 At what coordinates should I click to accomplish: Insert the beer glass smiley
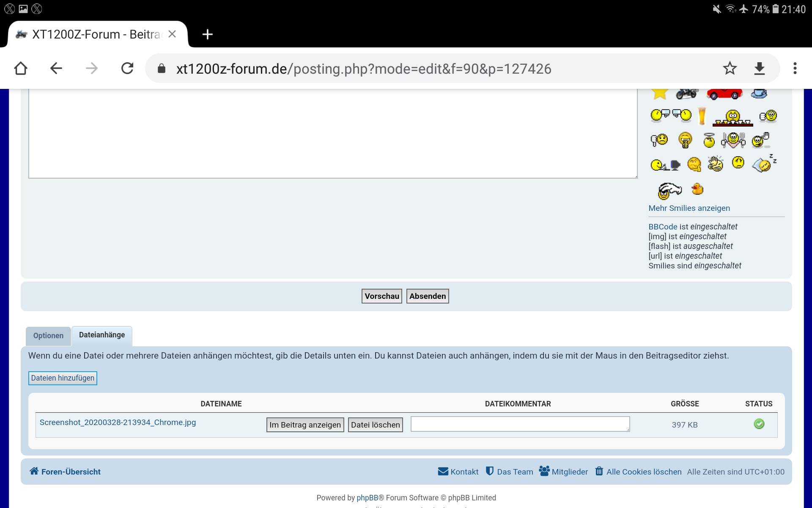tap(702, 116)
